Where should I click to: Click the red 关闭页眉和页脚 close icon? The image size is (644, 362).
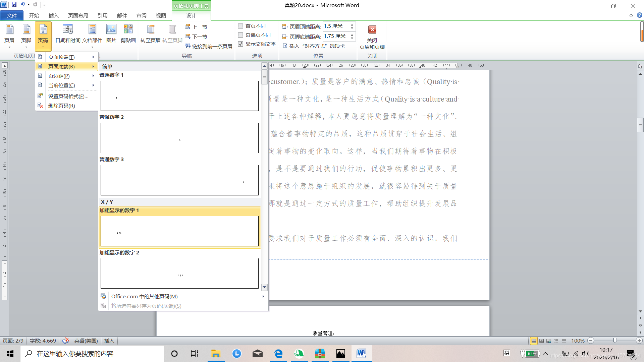(x=372, y=30)
